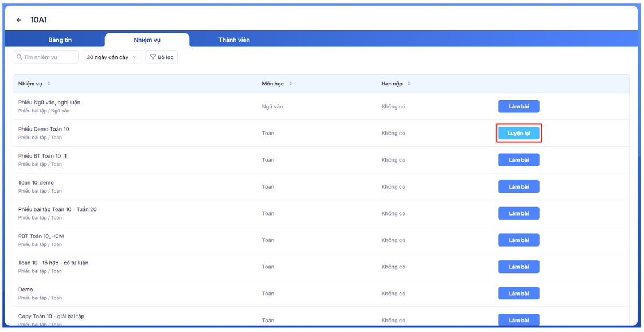Click Làm bài for Copy Toán 10 - giải bài tập
This screenshot has width=644, height=332.
coord(518,319)
